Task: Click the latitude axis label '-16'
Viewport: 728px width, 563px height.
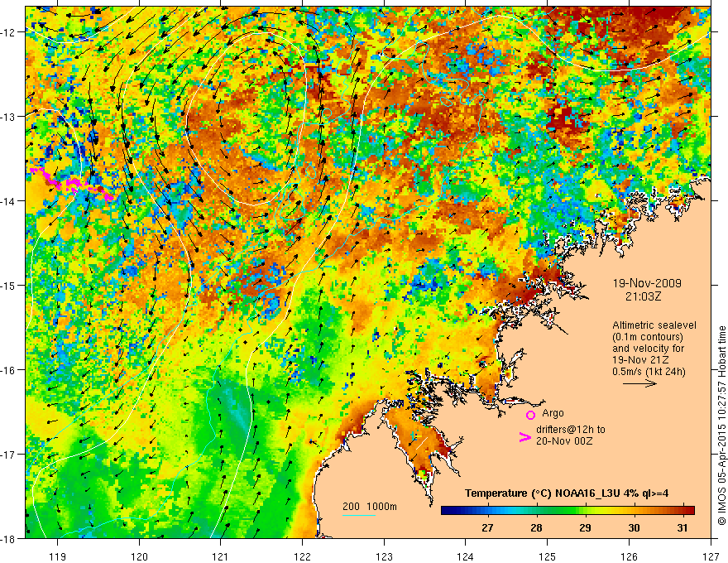Action: point(8,370)
